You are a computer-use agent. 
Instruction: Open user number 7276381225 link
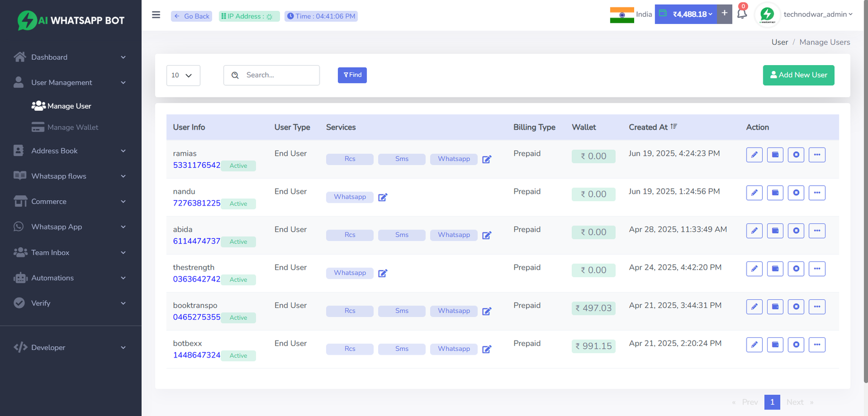pos(196,203)
